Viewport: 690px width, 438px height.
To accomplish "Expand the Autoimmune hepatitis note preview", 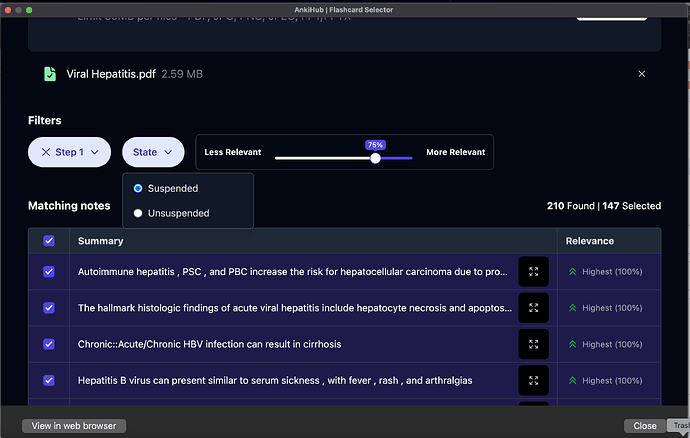I will 533,272.
